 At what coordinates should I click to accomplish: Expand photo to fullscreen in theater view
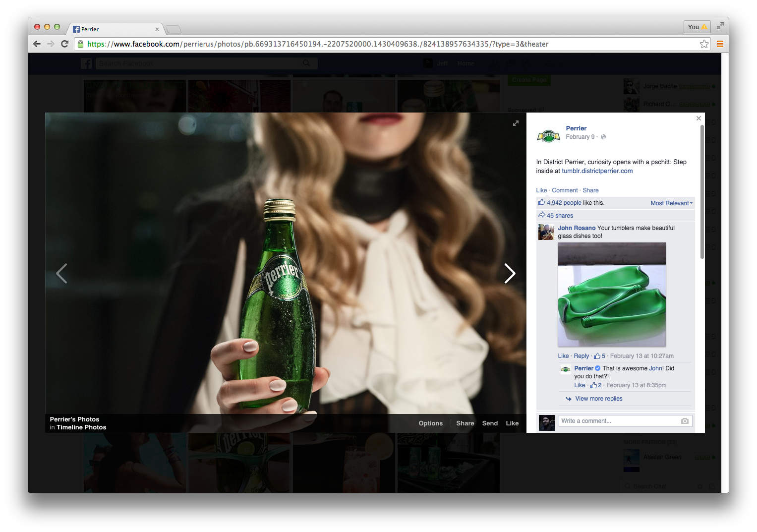click(x=516, y=123)
